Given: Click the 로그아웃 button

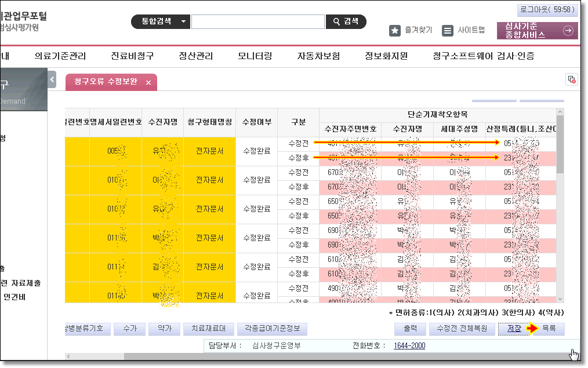Looking at the screenshot, I should point(547,10).
